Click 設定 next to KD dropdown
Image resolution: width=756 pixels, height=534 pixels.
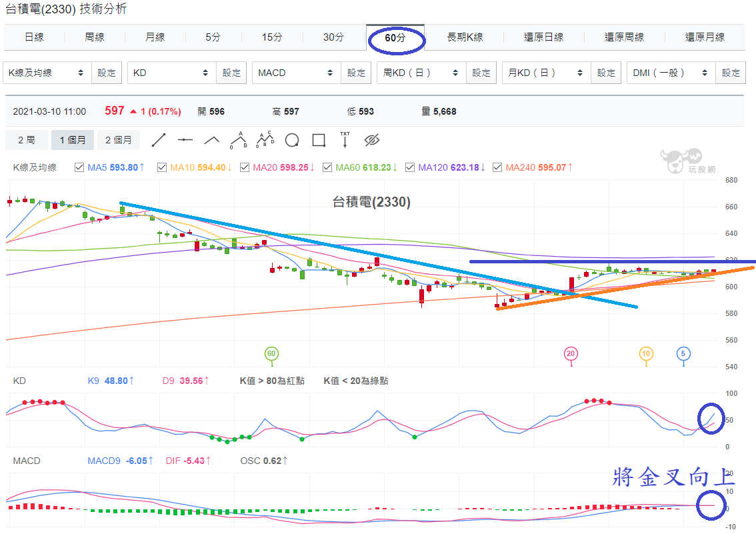231,73
